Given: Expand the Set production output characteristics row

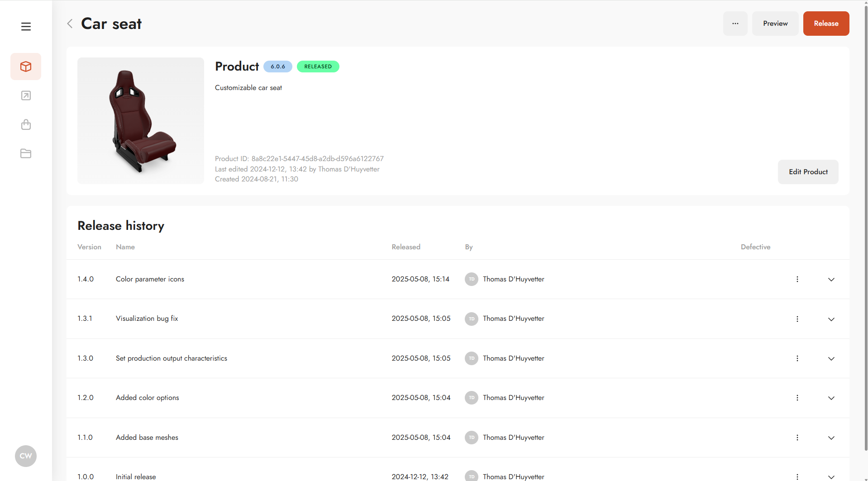Looking at the screenshot, I should (x=831, y=358).
